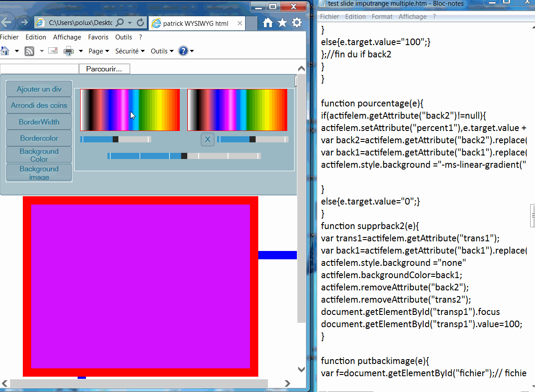The image size is (535, 392).
Task: Click the BorderWidth button
Action: 39,122
